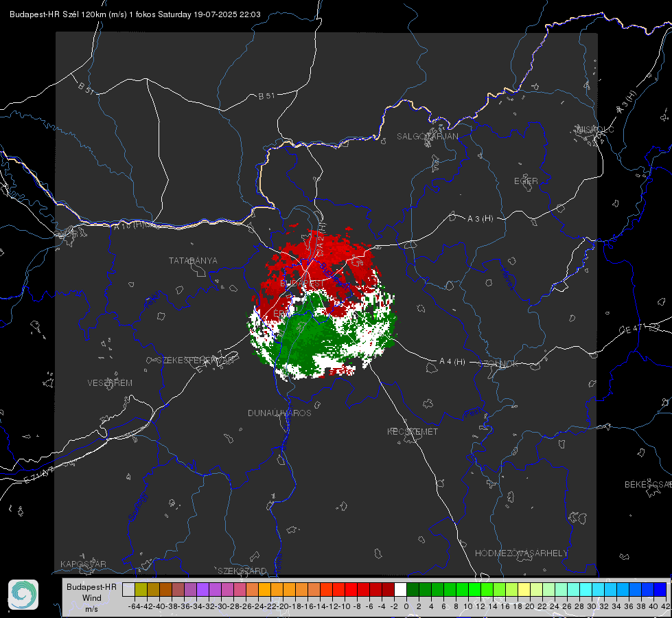This screenshot has height=618, width=672.
Task: Click the SZÉKESFEHÉRVÁR city label
Action: point(195,360)
